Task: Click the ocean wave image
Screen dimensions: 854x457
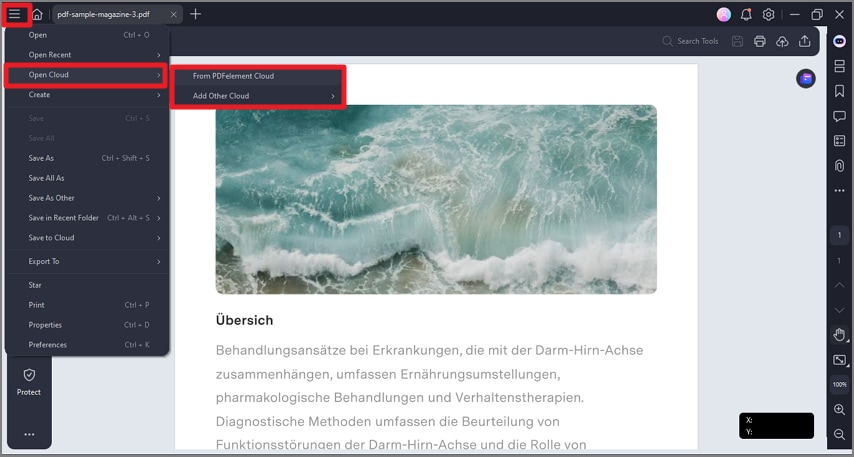Action: (436, 199)
